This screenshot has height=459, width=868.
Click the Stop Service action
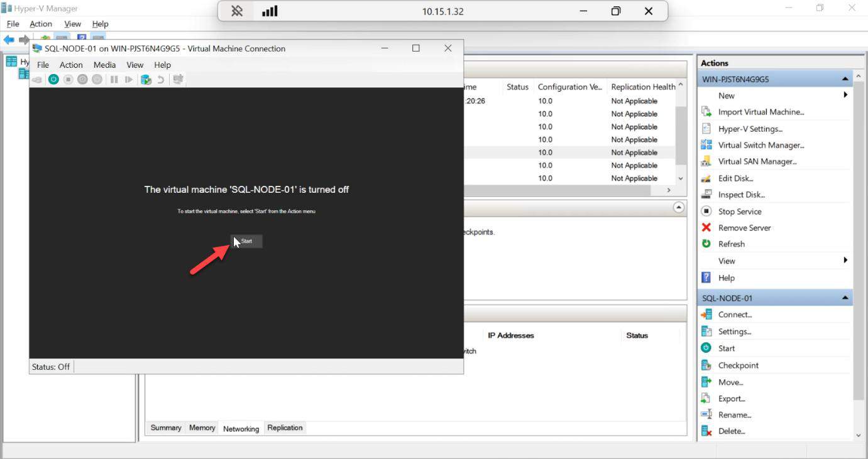[x=740, y=212]
